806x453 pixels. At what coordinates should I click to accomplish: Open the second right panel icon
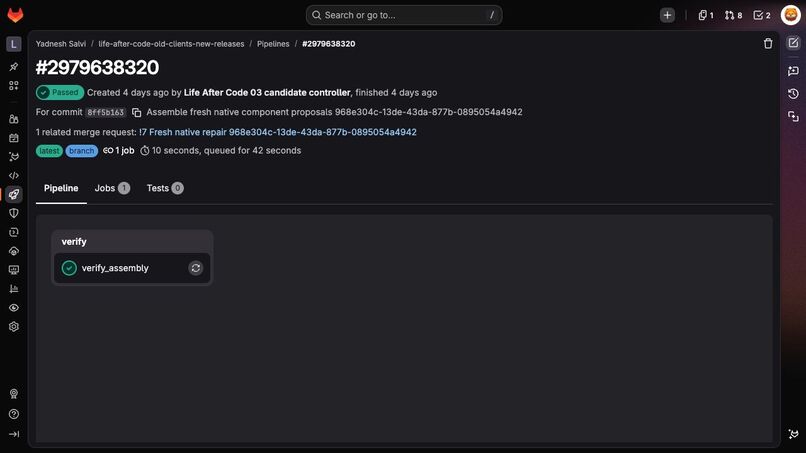click(793, 70)
